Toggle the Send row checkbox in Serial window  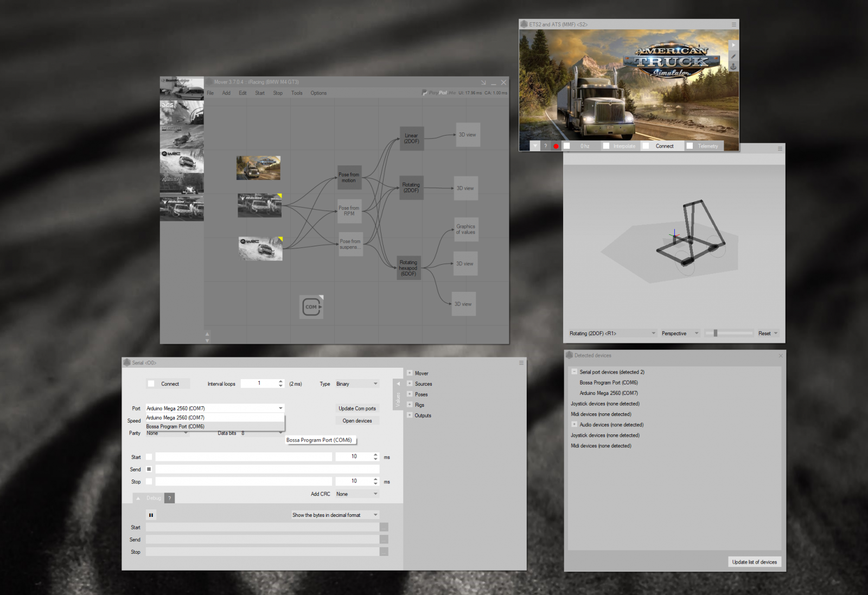pos(149,469)
